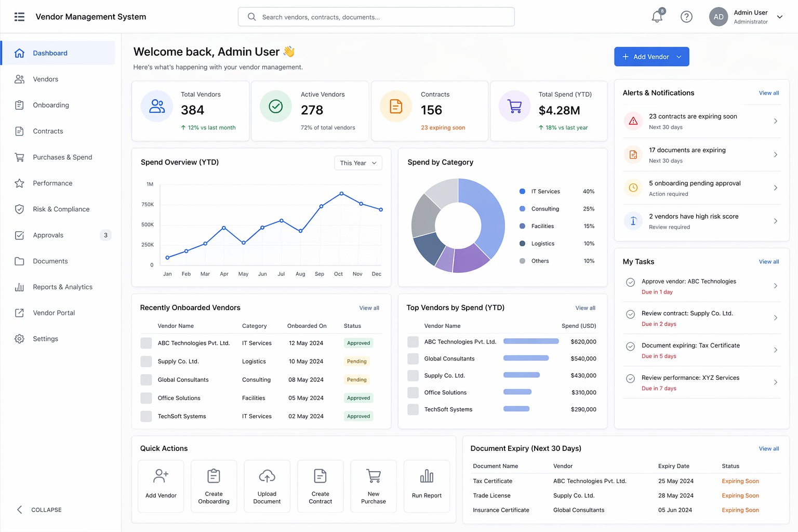The width and height of the screenshot is (798, 532).
Task: Click View all in My Tasks
Action: click(x=769, y=262)
